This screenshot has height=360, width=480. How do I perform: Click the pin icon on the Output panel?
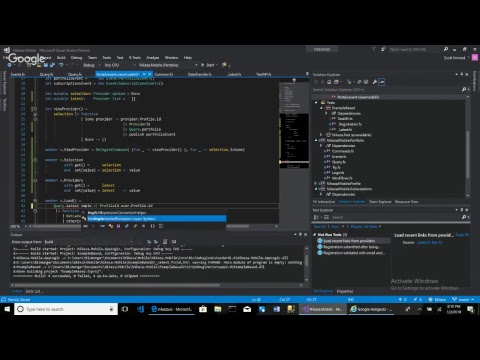tap(300, 235)
